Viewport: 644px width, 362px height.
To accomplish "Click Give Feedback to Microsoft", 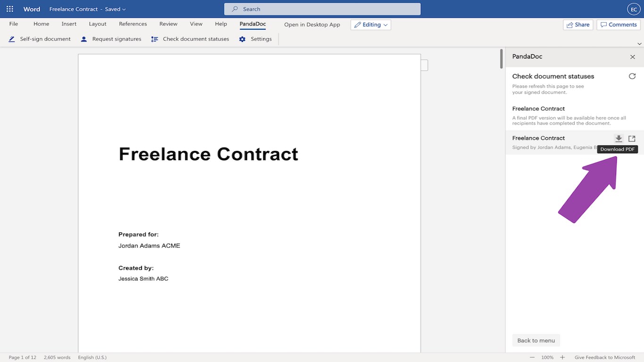I will 605,357.
